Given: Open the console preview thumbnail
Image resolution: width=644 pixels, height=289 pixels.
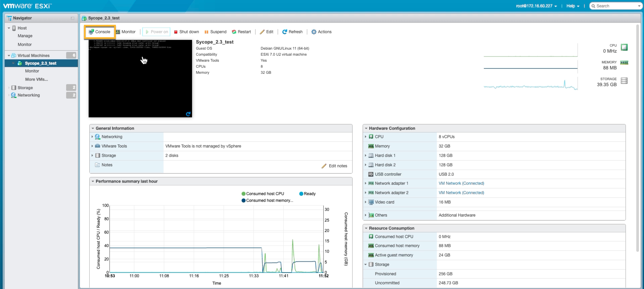Looking at the screenshot, I should 140,78.
